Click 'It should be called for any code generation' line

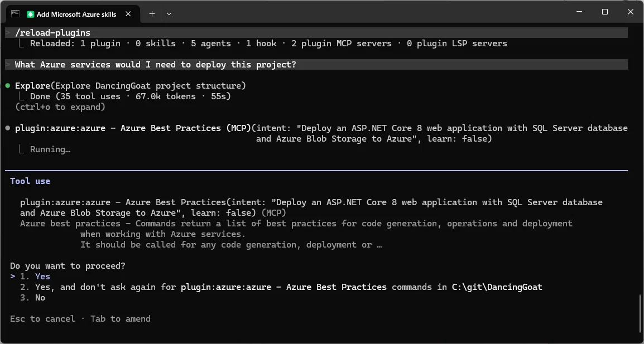pos(231,245)
